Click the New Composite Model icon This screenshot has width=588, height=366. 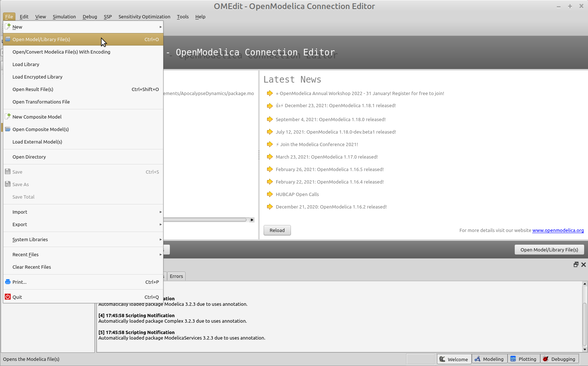coord(8,116)
